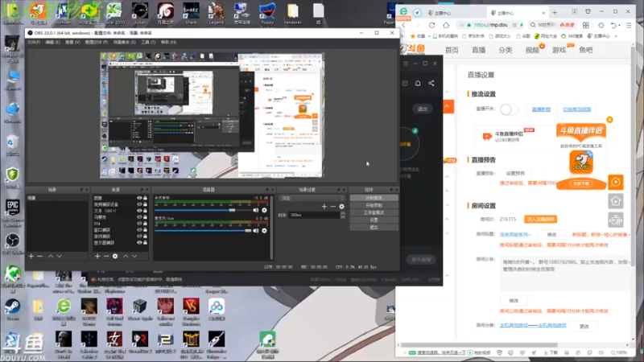
Task: Click browser address bar URL field
Action: click(491, 25)
